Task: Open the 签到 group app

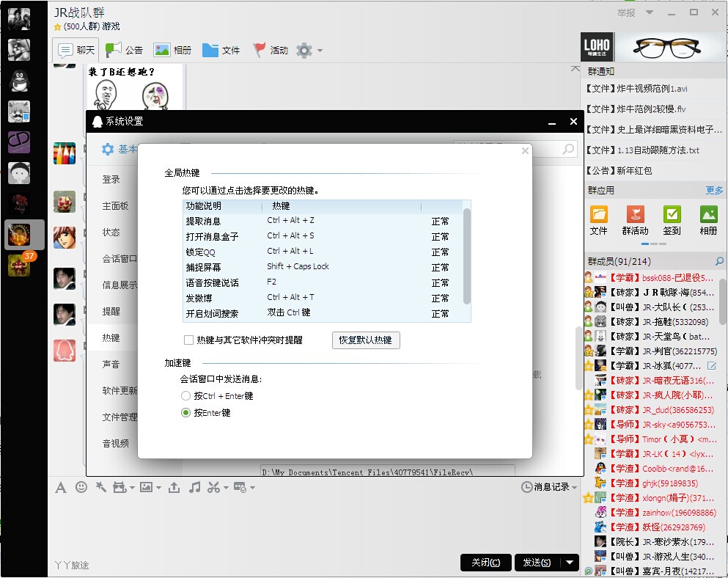Action: (x=672, y=220)
